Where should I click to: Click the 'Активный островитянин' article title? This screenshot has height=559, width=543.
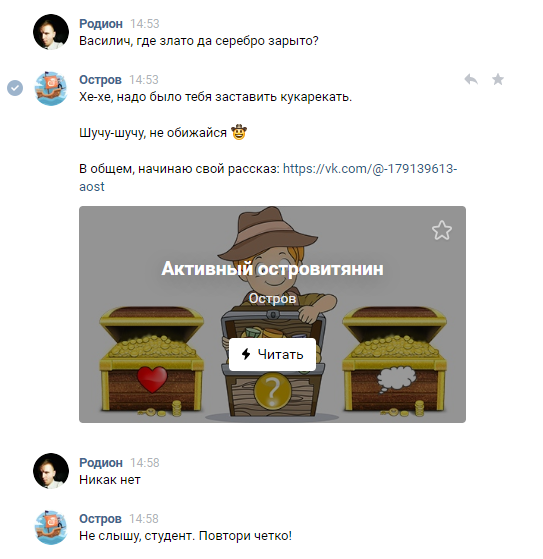pyautogui.click(x=272, y=269)
